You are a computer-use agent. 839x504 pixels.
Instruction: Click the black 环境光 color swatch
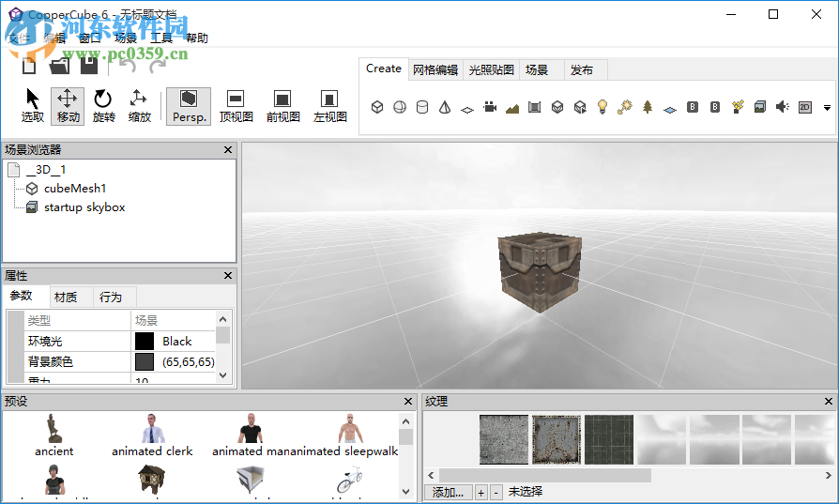(x=145, y=342)
